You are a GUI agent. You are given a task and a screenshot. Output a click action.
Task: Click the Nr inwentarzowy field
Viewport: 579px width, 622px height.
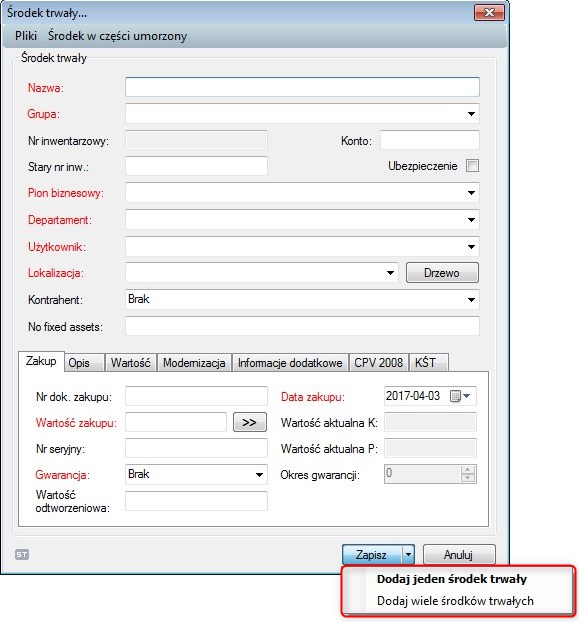pos(196,140)
